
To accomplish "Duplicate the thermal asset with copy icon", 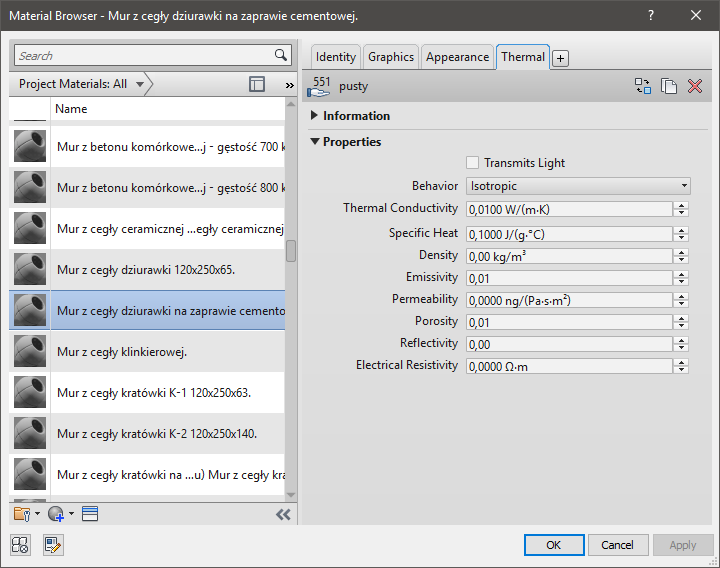I will click(669, 86).
